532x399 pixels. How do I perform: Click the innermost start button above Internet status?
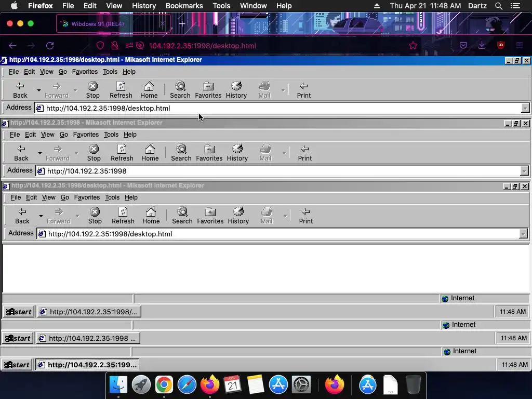tap(19, 312)
